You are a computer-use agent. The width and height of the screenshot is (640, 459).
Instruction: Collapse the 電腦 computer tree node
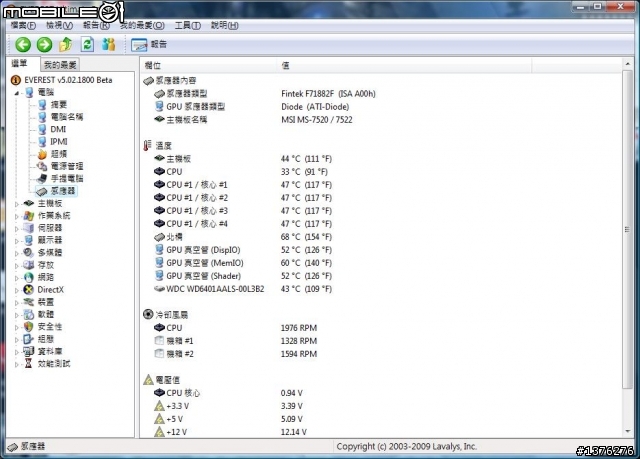click(x=17, y=93)
